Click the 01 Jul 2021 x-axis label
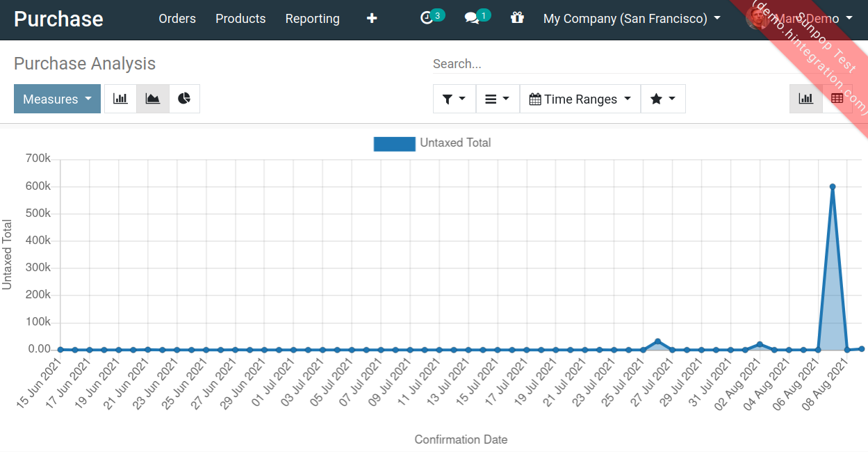Screen dimensions: 868x452 [x=275, y=383]
